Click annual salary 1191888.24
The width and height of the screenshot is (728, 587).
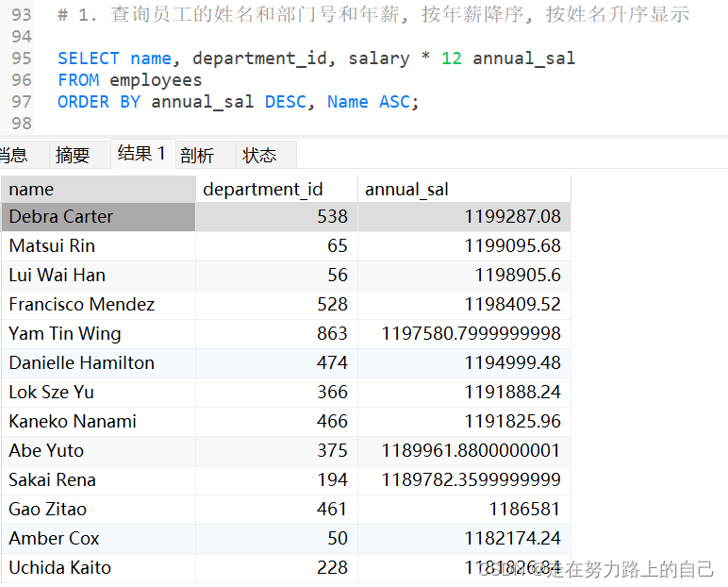pos(464,393)
